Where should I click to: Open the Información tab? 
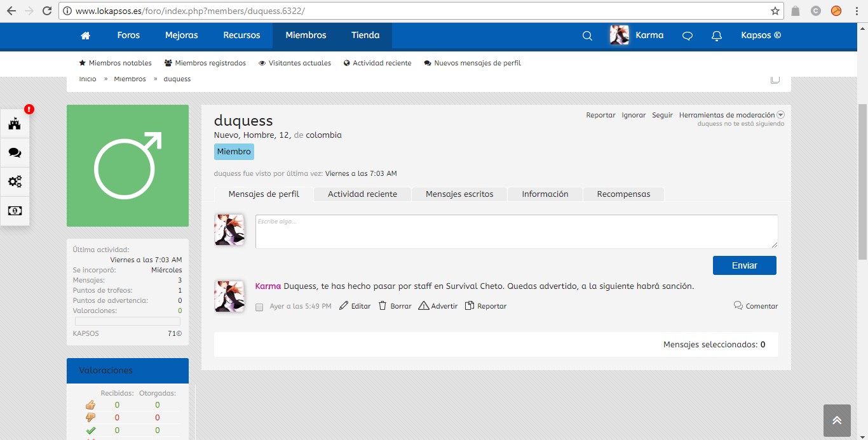pyautogui.click(x=545, y=194)
